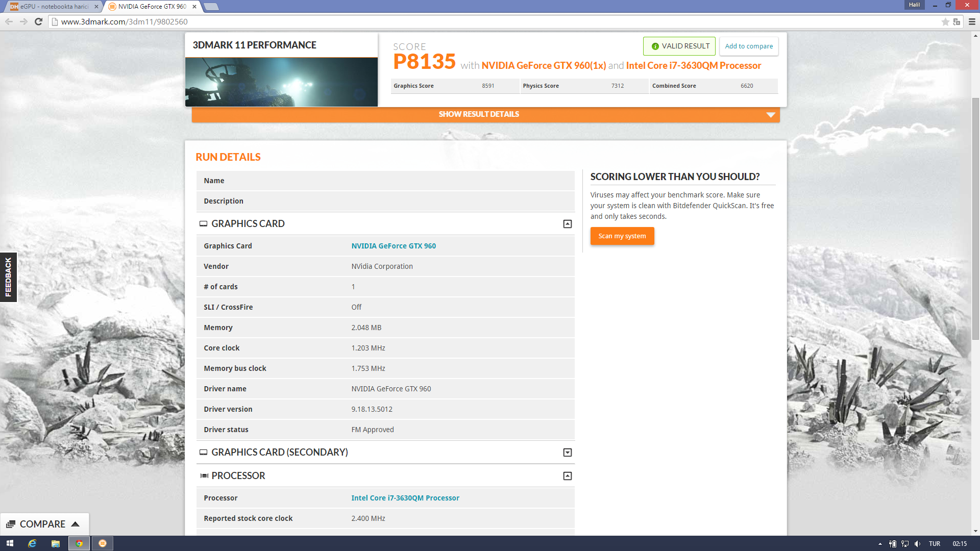Select the driver version 9.18.13.5012 text
The height and width of the screenshot is (551, 980).
[372, 409]
